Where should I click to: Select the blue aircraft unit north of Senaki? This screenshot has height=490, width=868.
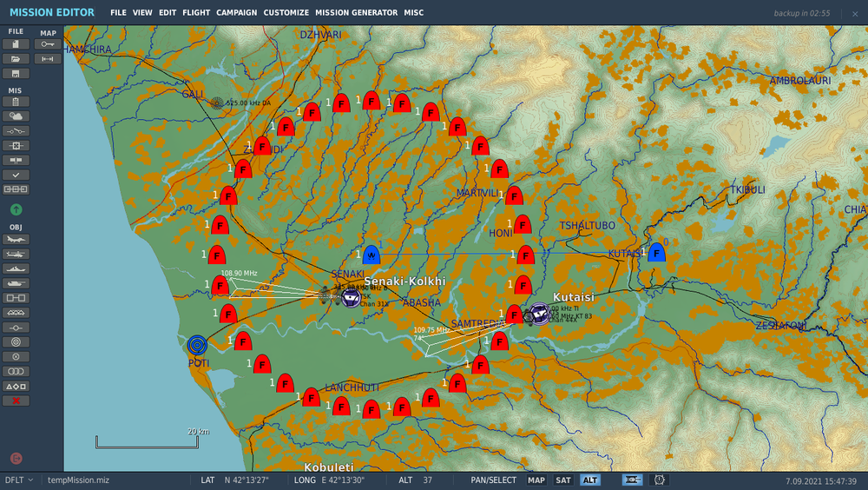pos(372,255)
